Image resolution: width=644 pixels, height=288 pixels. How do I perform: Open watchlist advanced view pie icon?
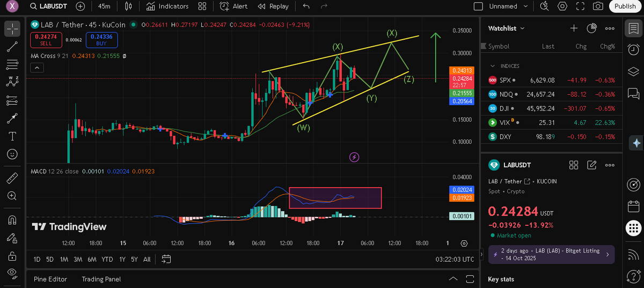pos(592,28)
